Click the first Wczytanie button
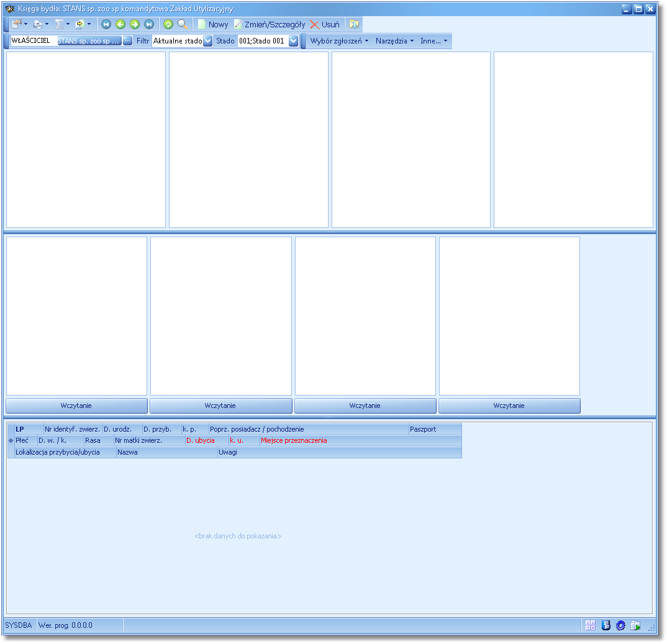This screenshot has height=644, width=667. click(x=76, y=406)
